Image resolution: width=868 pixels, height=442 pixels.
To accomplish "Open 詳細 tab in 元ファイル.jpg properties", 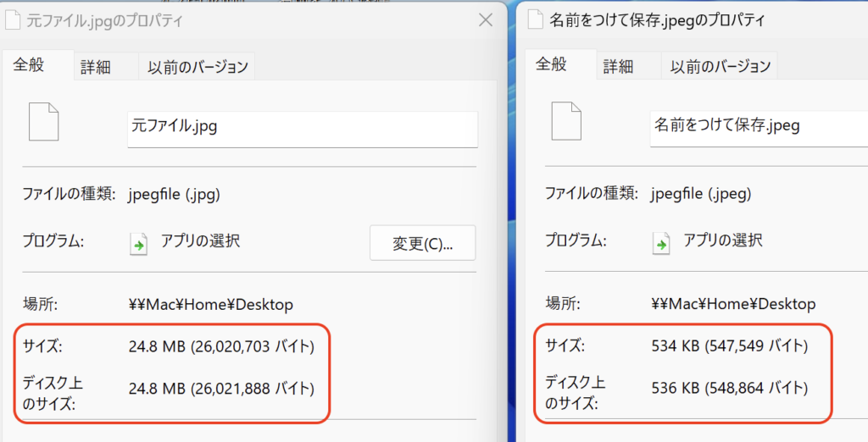I will 105,67.
